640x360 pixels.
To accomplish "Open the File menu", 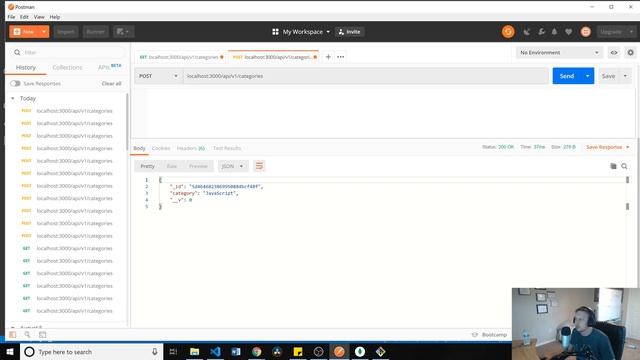I will (11, 17).
